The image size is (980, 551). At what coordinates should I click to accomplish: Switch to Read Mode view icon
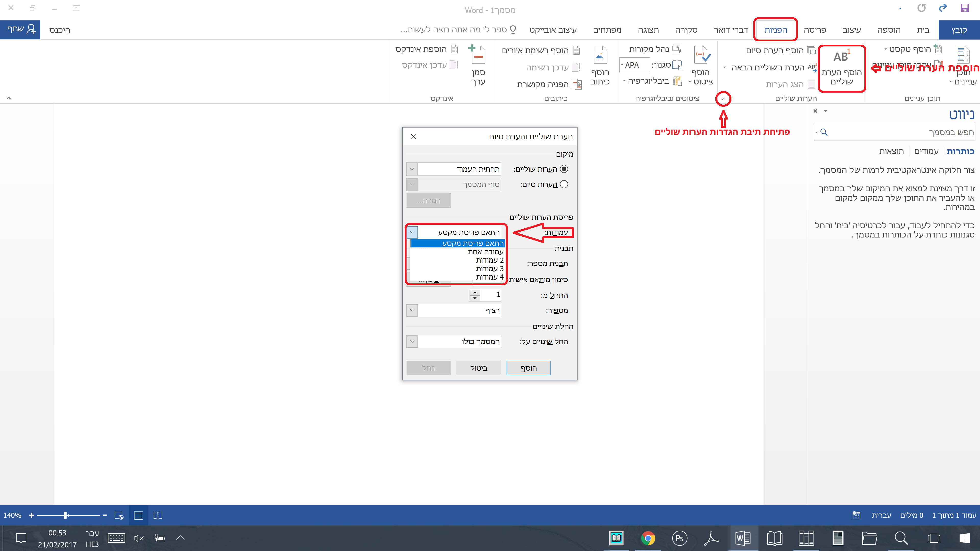(x=157, y=515)
